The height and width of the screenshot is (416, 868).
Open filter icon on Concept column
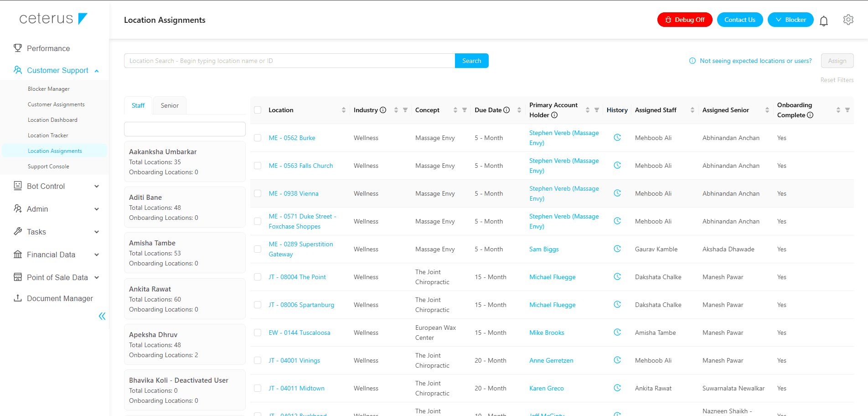click(x=465, y=110)
